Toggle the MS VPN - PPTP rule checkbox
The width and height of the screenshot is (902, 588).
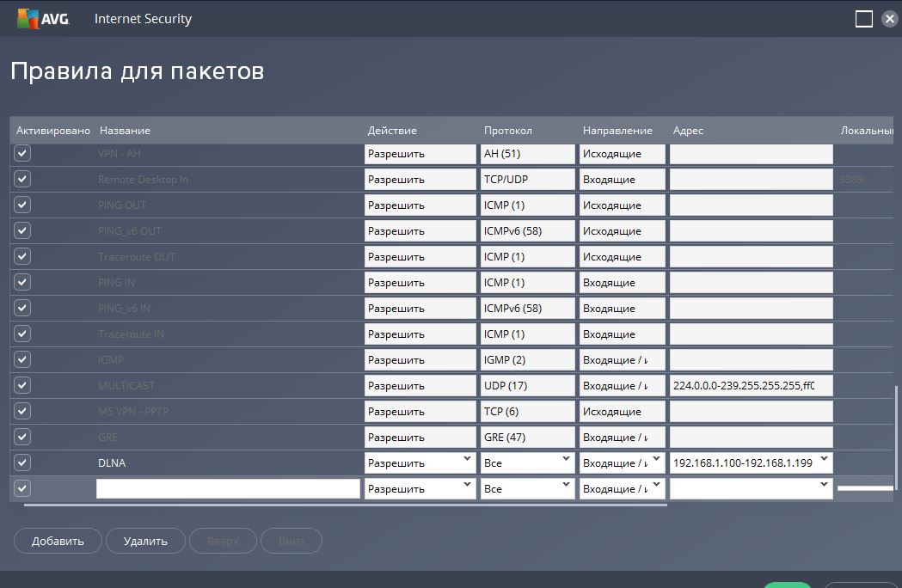tap(22, 411)
